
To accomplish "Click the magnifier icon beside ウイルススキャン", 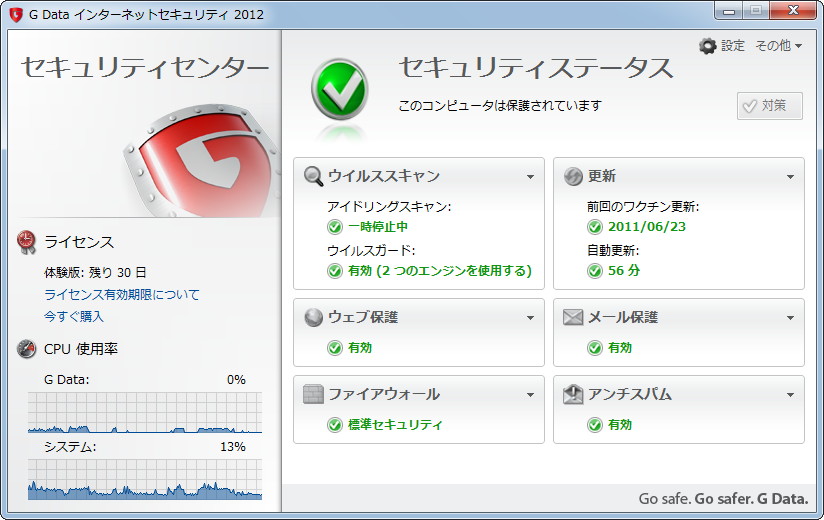I will (x=314, y=176).
